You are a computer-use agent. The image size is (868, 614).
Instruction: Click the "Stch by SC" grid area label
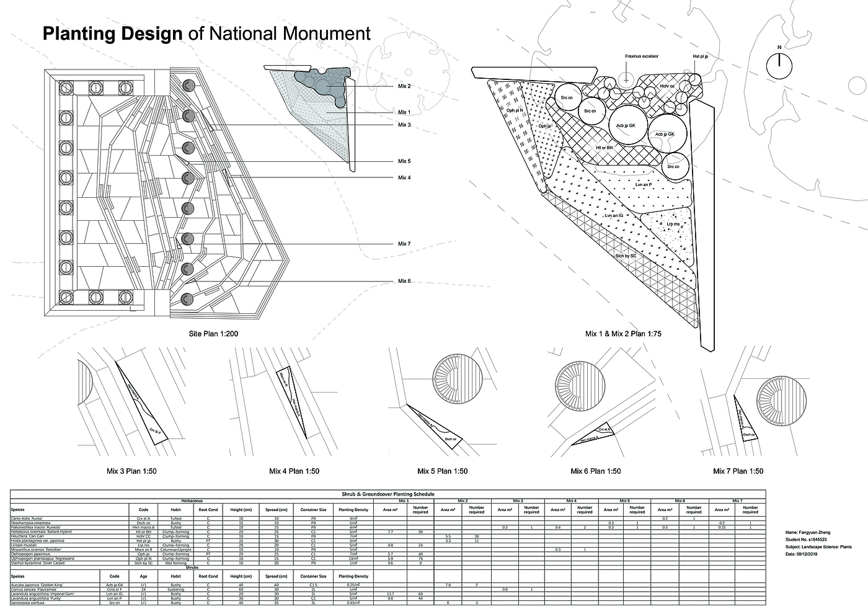tap(626, 256)
